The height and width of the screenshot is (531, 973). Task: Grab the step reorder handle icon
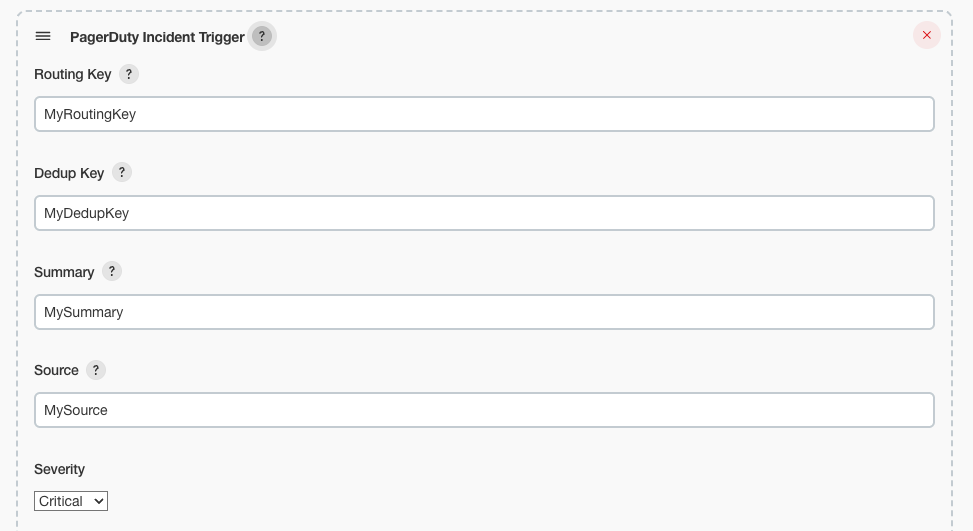[43, 36]
